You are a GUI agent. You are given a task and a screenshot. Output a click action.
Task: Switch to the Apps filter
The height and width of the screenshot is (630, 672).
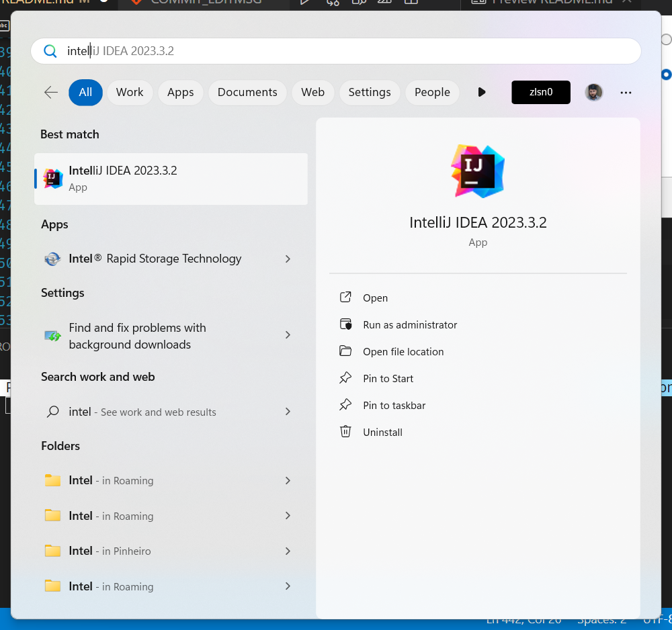[x=180, y=92]
